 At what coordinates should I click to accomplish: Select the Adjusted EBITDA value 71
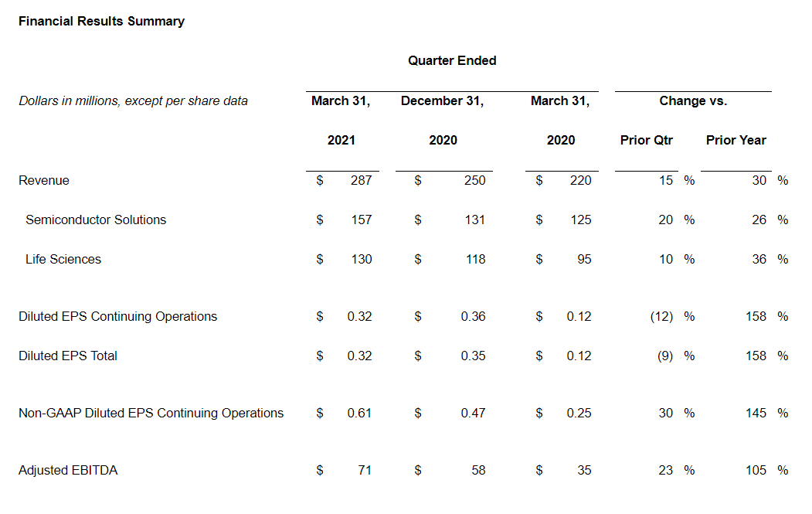tap(363, 470)
